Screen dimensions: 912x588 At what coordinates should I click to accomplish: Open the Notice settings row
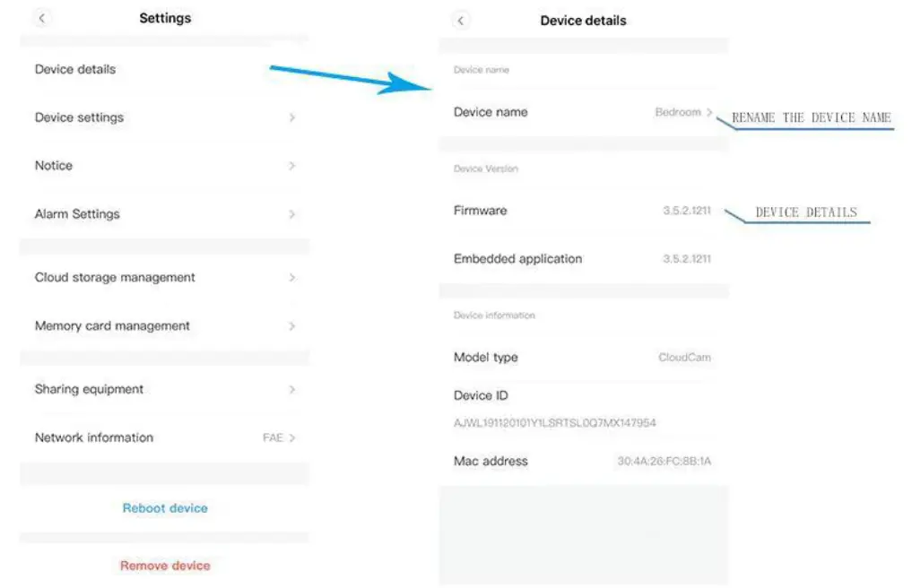pos(54,166)
